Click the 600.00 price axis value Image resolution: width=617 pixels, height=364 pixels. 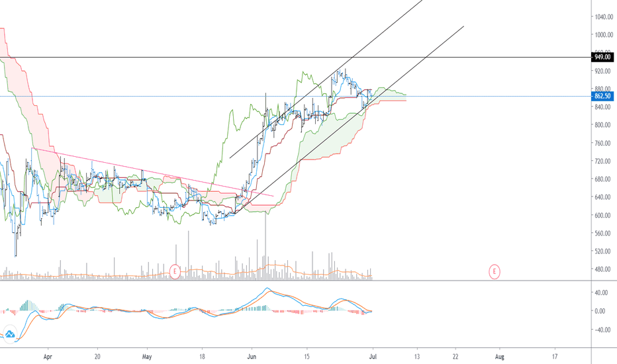pos(604,215)
